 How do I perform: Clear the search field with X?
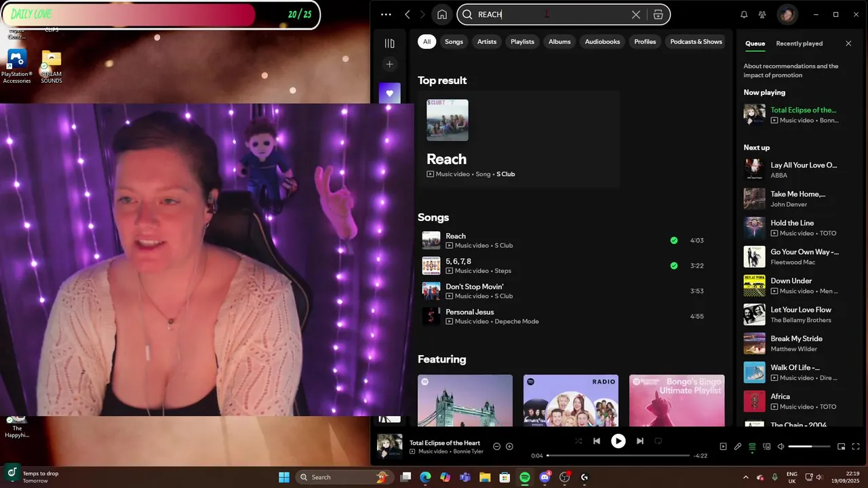pyautogui.click(x=636, y=14)
